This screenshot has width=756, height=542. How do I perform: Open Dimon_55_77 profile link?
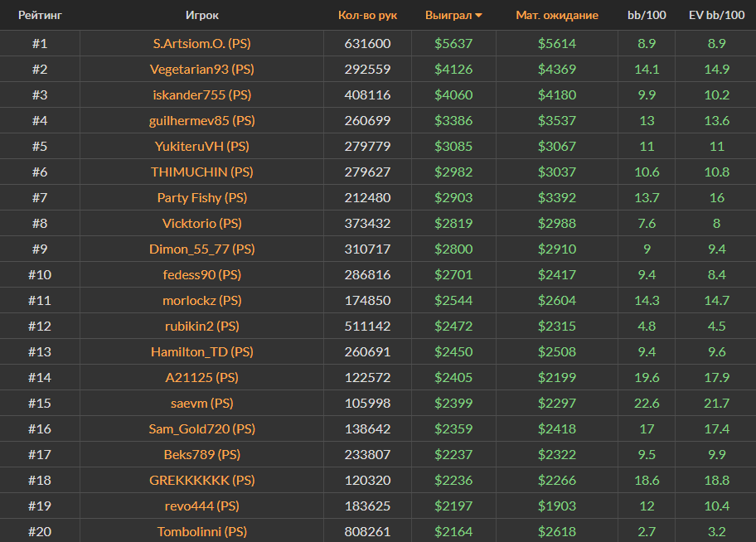coord(202,249)
